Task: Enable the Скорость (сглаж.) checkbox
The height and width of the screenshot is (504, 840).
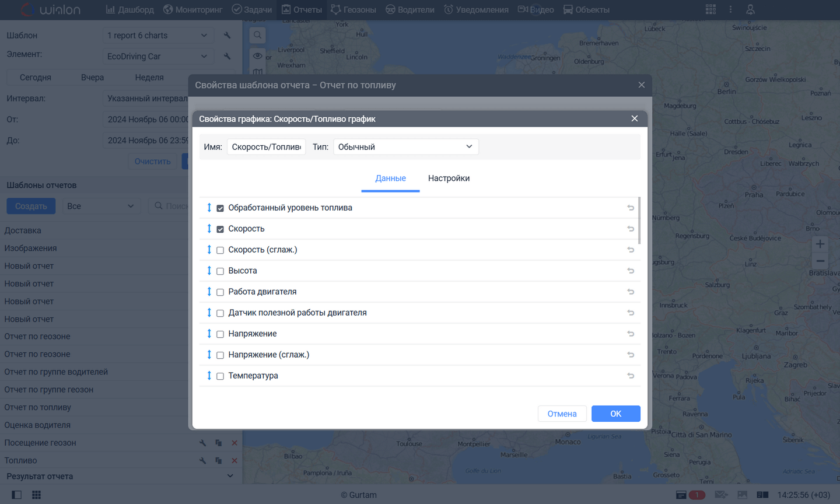Action: pyautogui.click(x=220, y=250)
